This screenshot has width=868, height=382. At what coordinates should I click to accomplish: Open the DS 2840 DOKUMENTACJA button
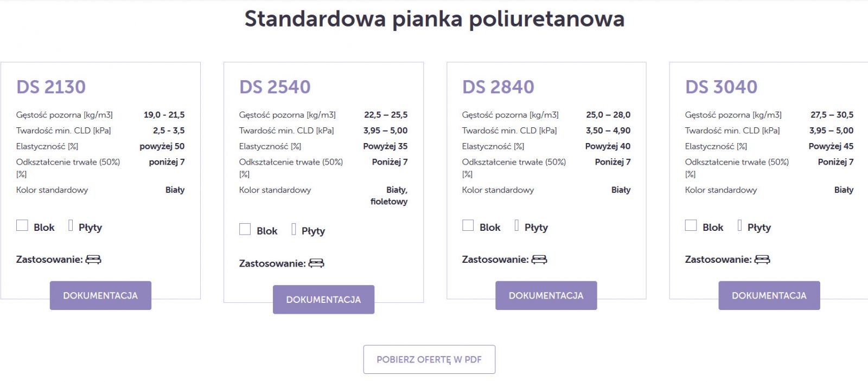point(546,295)
